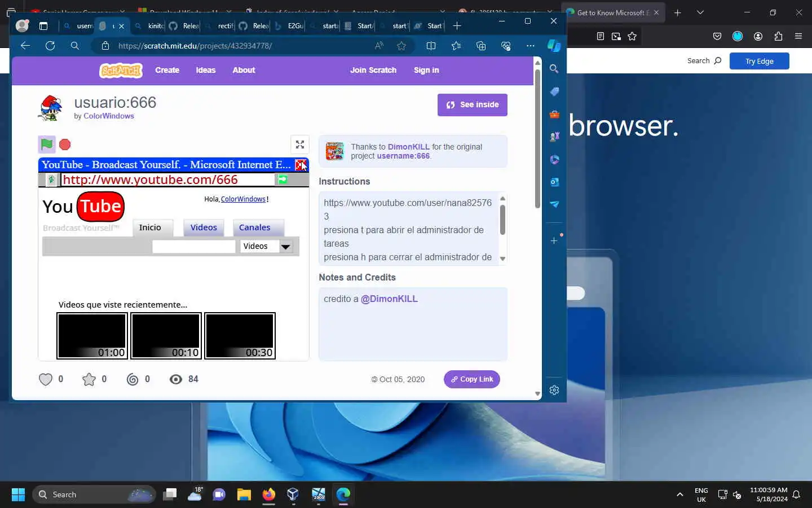
Task: Click fake YouTube search input field
Action: [193, 247]
